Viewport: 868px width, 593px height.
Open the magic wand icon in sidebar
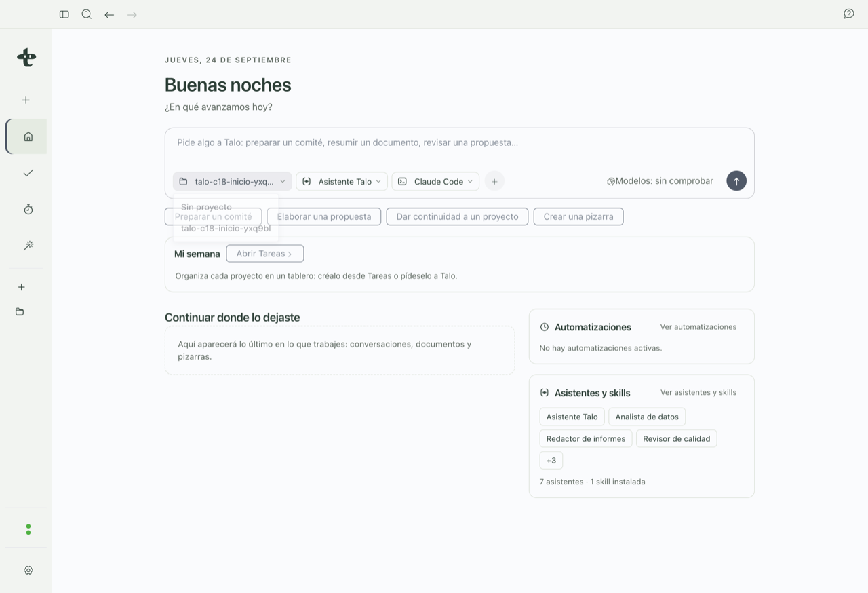[x=28, y=246]
